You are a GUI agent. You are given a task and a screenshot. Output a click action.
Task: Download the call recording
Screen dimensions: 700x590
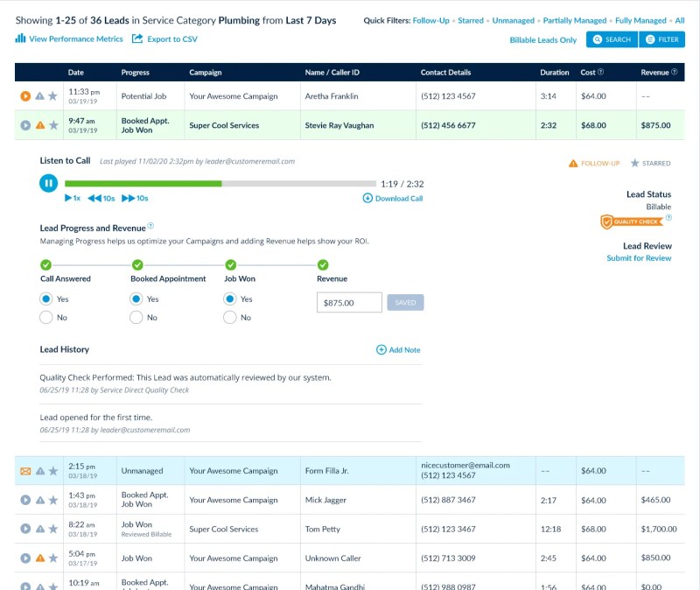click(x=393, y=199)
